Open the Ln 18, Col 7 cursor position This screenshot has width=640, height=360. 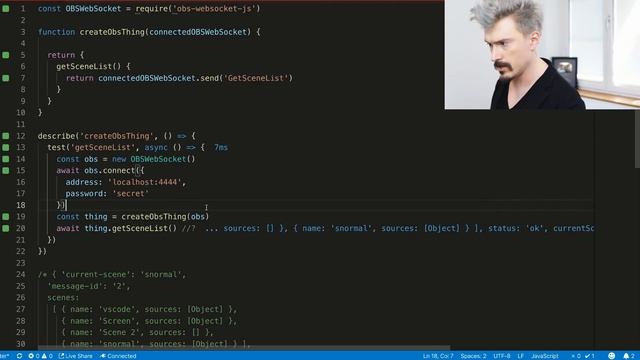pyautogui.click(x=438, y=356)
